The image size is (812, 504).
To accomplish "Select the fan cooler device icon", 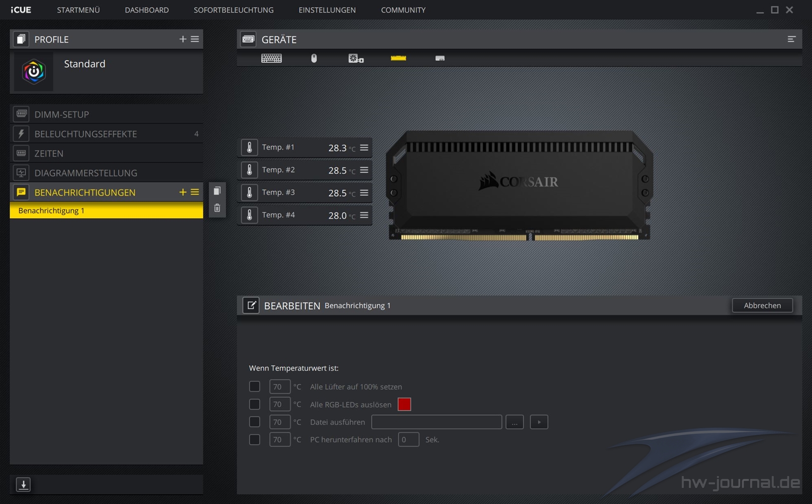I will (356, 58).
